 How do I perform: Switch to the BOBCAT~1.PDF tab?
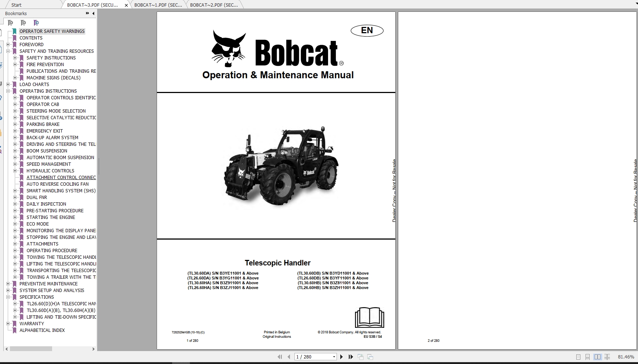[158, 5]
